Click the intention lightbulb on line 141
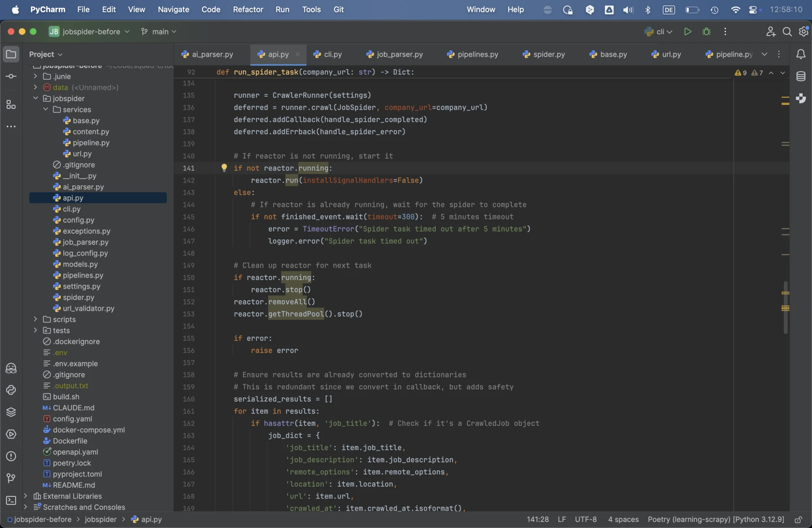The image size is (812, 528). [x=224, y=168]
